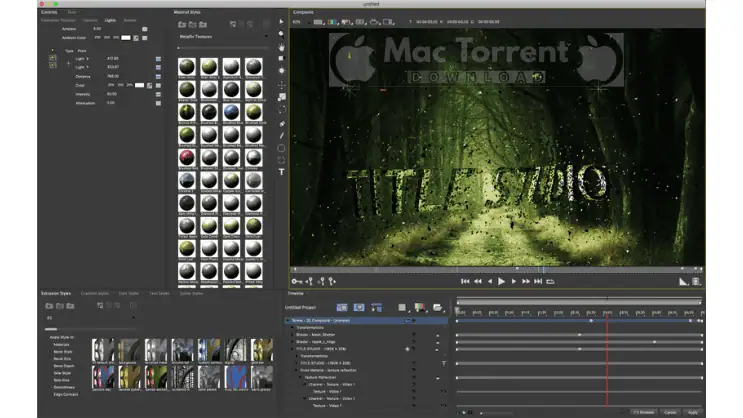The width and height of the screenshot is (743, 418).
Task: Click the add-track icon in timeline toolbar
Action: pos(377,308)
